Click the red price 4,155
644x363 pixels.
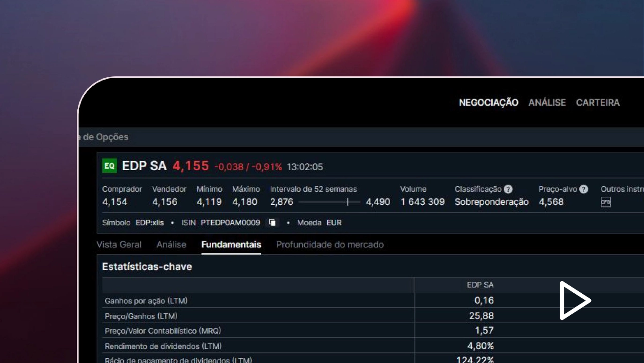191,166
